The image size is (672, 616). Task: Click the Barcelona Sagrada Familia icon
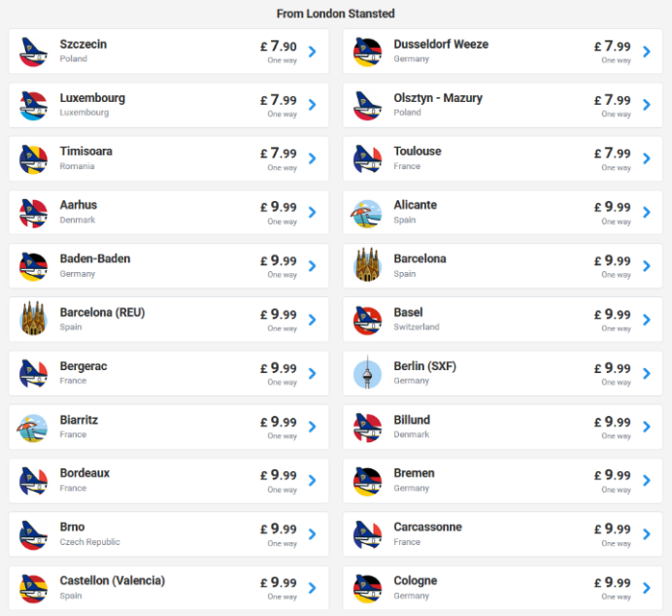(367, 265)
